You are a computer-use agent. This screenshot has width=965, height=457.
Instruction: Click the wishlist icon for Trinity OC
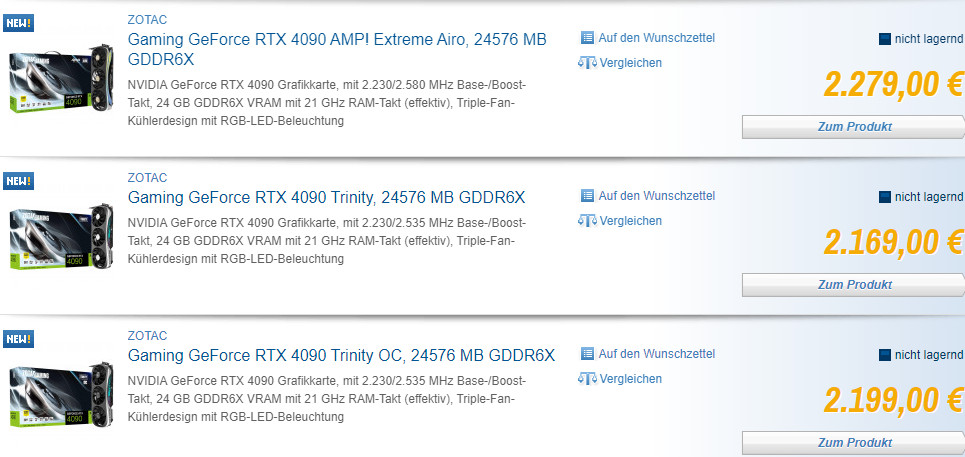588,354
